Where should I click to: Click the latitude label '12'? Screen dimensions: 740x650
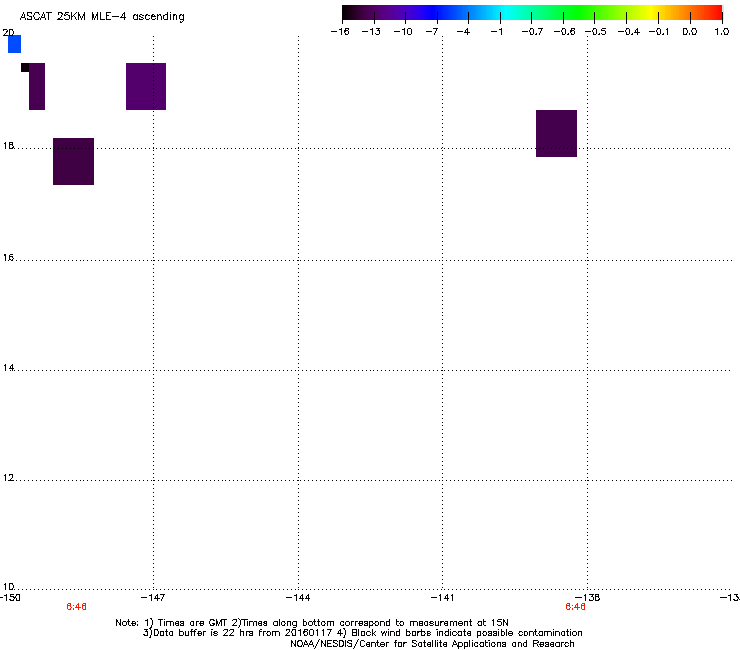point(8,478)
